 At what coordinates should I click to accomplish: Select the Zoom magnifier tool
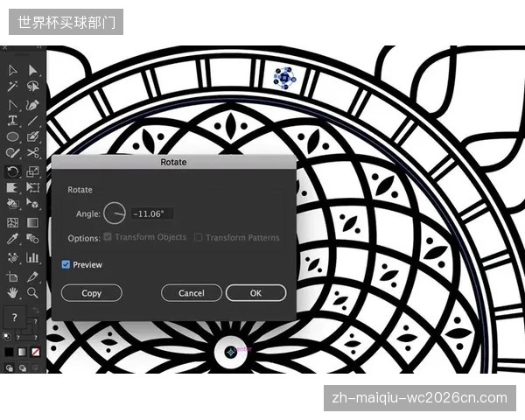(x=32, y=293)
